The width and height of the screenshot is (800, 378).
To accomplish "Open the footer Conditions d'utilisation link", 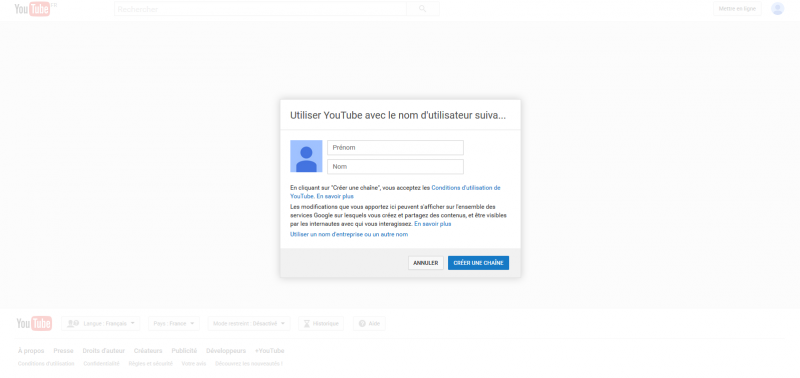I will coord(46,364).
